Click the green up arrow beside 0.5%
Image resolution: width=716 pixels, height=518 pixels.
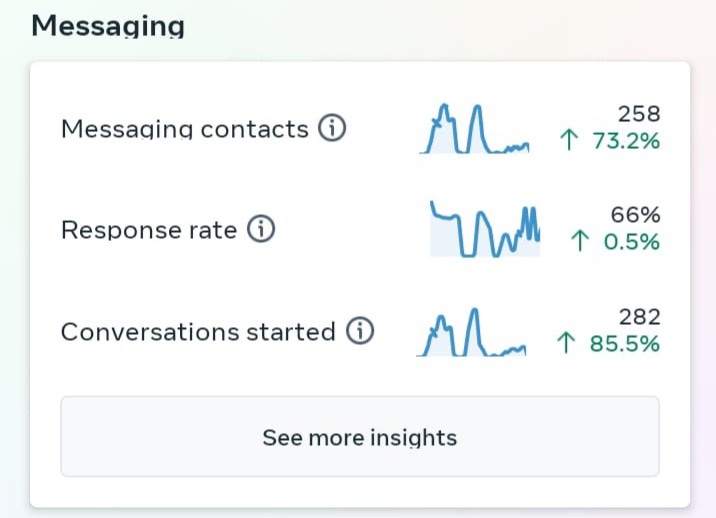[x=579, y=241]
